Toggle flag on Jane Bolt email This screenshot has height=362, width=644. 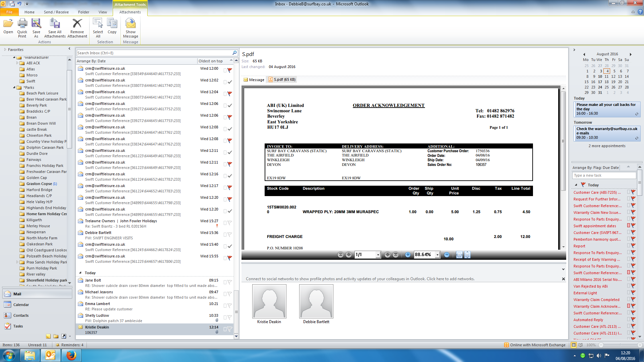[x=230, y=282]
